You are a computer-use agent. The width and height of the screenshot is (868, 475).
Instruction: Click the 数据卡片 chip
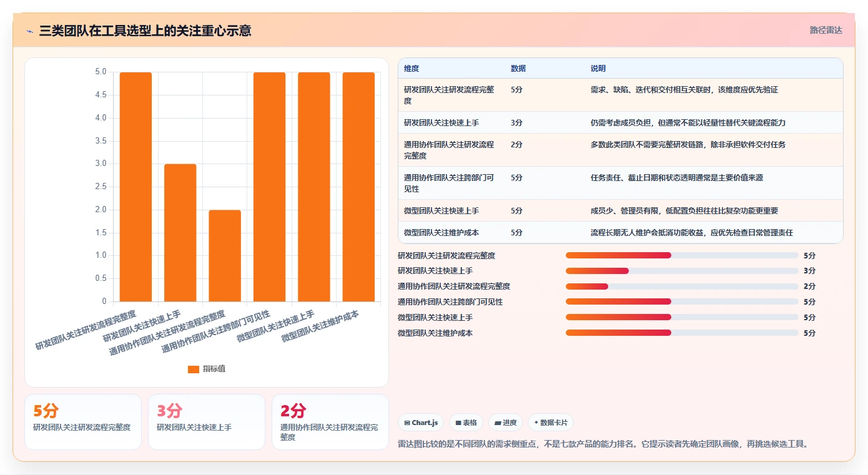(x=550, y=423)
